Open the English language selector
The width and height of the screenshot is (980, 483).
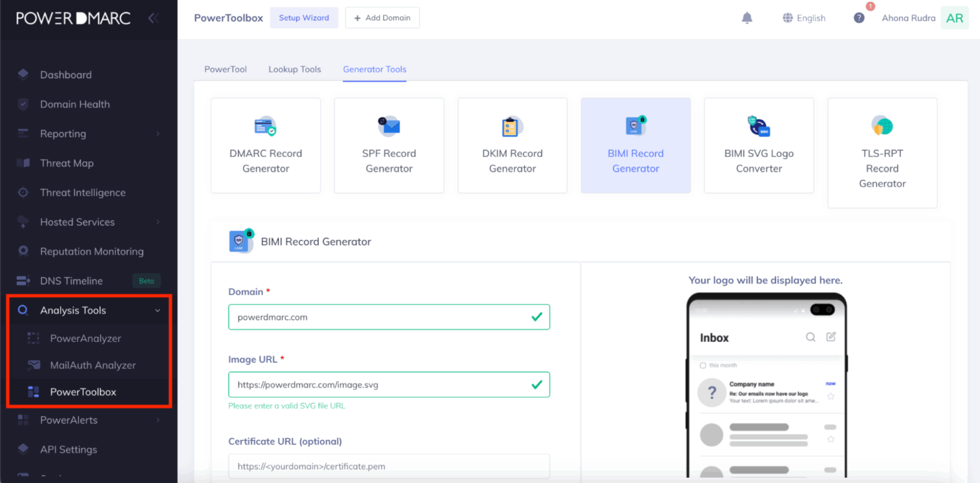coord(804,18)
